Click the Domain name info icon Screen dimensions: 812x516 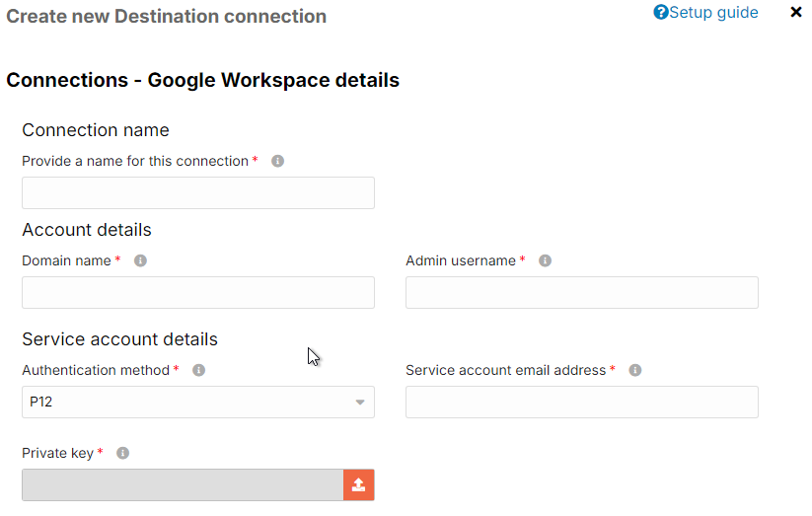[140, 260]
